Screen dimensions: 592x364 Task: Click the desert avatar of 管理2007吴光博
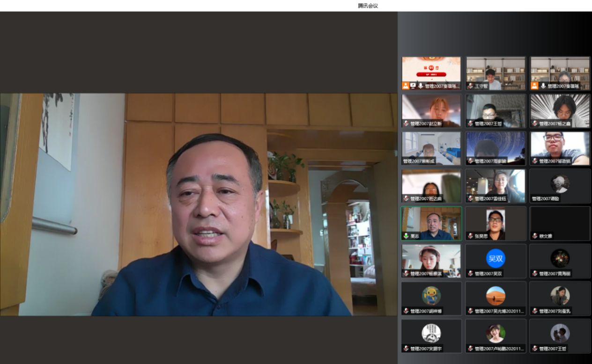pyautogui.click(x=496, y=296)
